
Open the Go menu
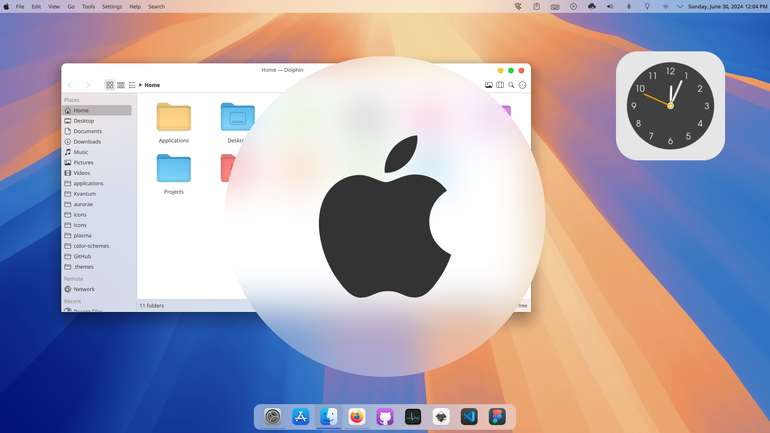point(71,6)
